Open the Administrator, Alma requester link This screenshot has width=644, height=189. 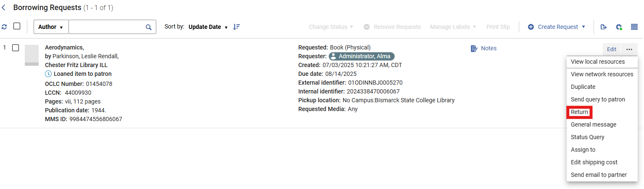coord(362,56)
